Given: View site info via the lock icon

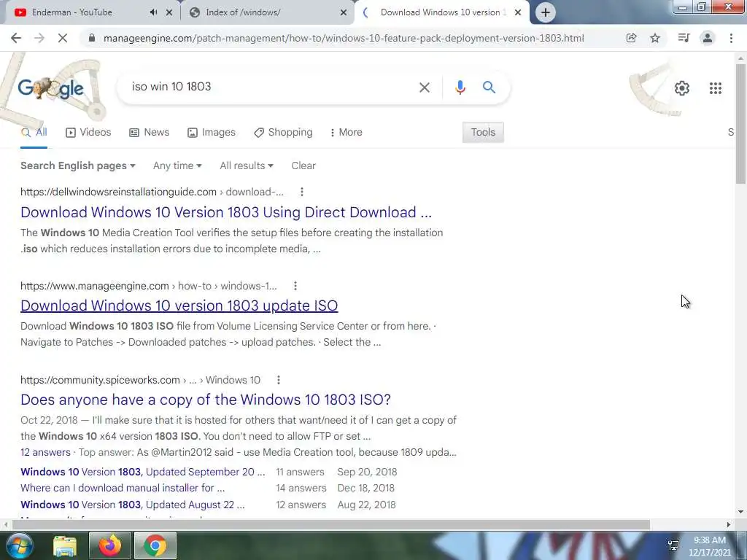Looking at the screenshot, I should (x=92, y=38).
